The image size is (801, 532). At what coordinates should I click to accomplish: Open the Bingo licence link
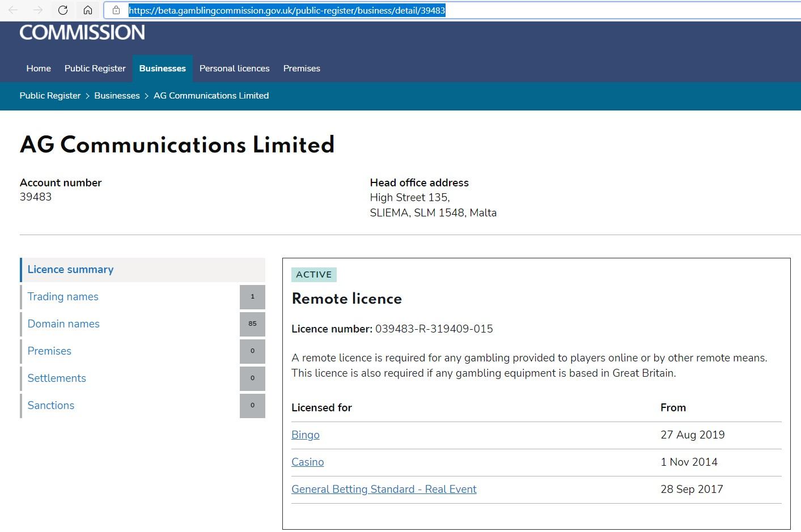coord(306,435)
